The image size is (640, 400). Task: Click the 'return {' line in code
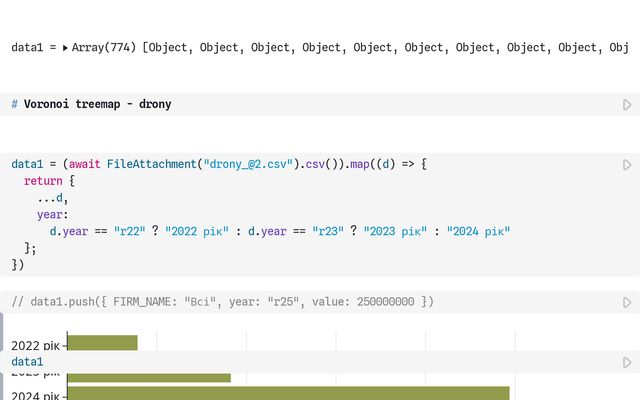coord(50,180)
